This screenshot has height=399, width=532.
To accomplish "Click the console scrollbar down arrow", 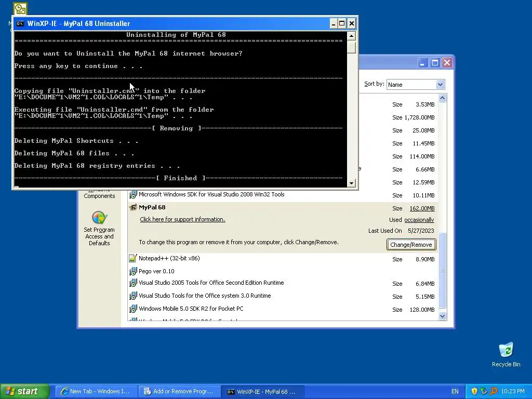I will (351, 183).
